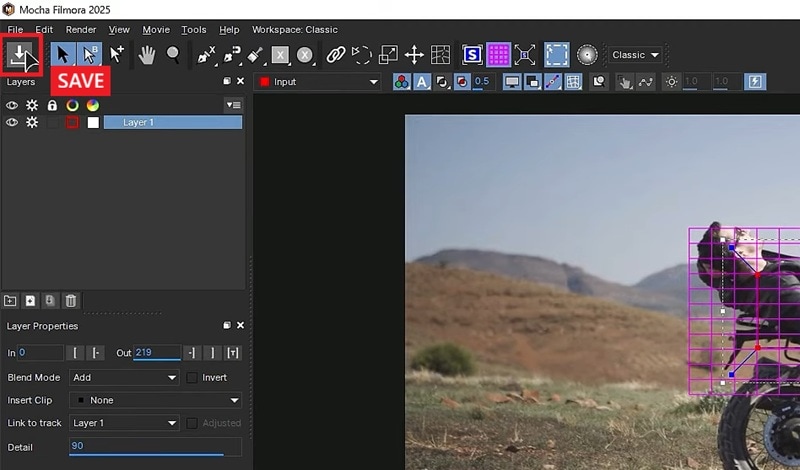
Task: Enable the Invert checkbox
Action: click(192, 378)
